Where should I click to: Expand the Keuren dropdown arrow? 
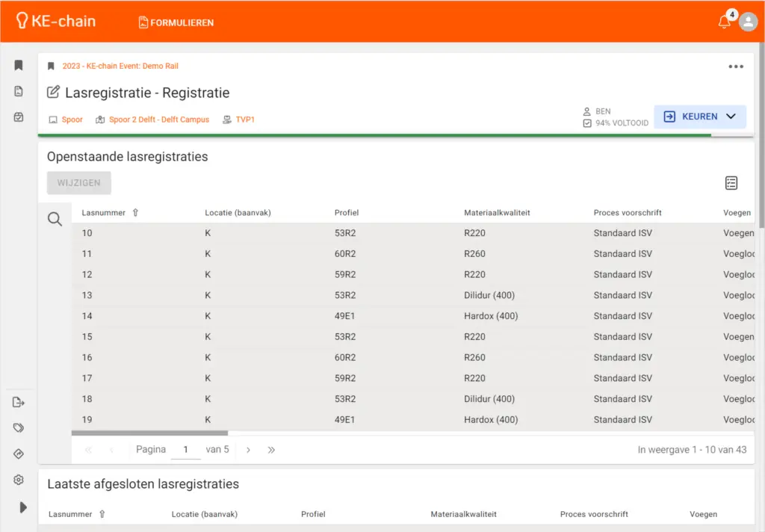731,117
